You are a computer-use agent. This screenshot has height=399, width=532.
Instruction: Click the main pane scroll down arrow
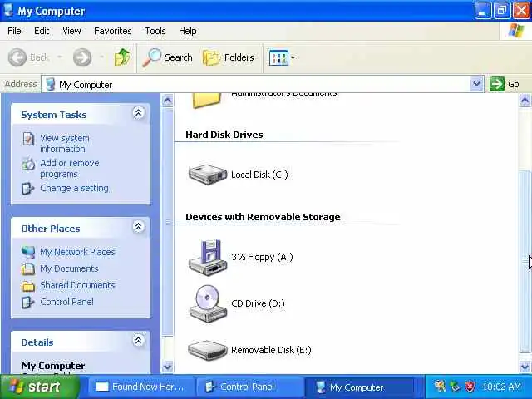click(525, 367)
